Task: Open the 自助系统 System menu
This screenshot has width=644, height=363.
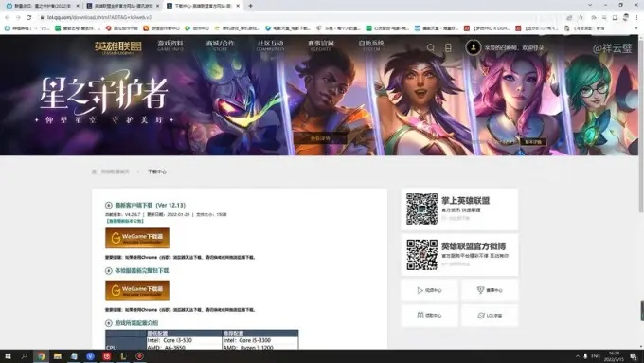Action: pos(371,45)
